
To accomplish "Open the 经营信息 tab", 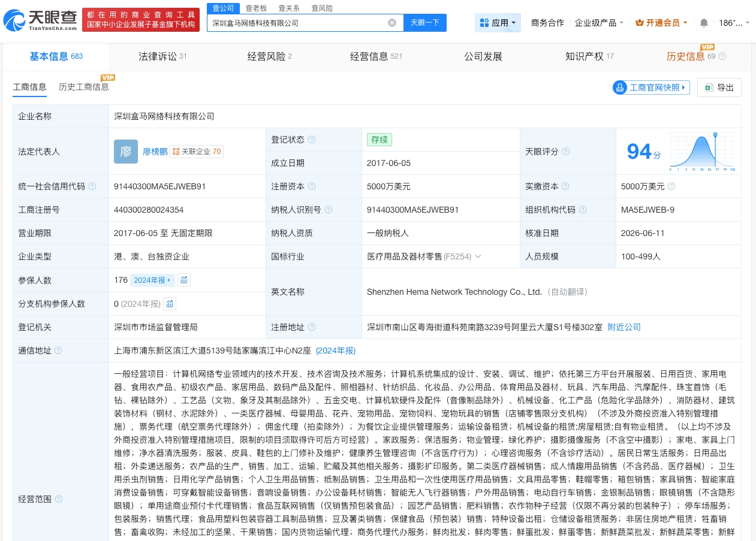I will (376, 56).
